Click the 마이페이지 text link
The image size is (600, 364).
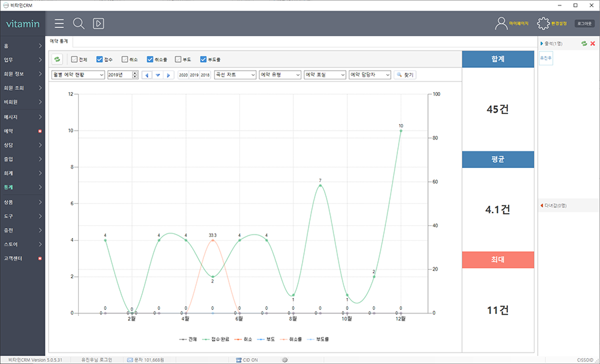coord(519,24)
